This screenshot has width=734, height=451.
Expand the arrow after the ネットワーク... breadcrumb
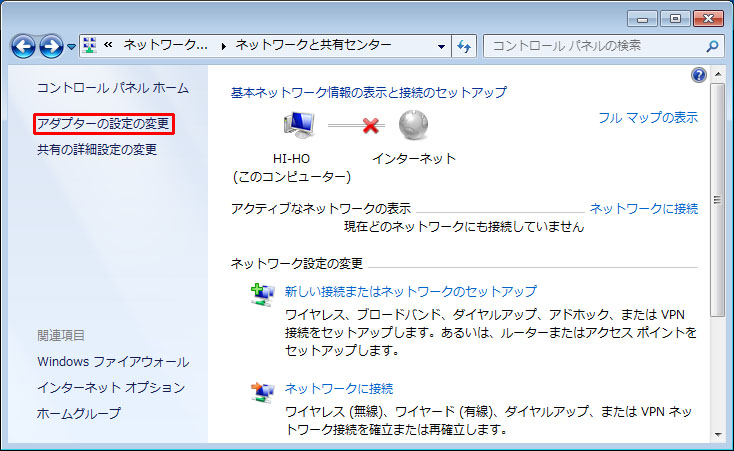pyautogui.click(x=223, y=46)
